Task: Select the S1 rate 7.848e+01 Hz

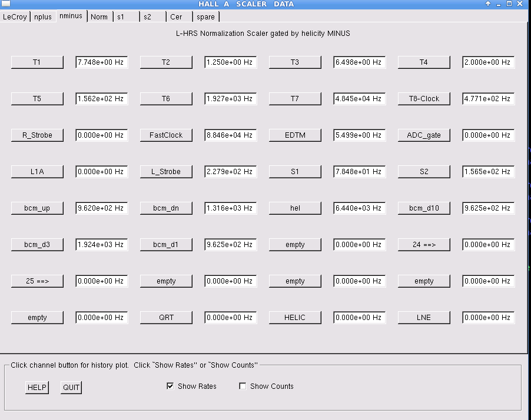Action: [359, 172]
